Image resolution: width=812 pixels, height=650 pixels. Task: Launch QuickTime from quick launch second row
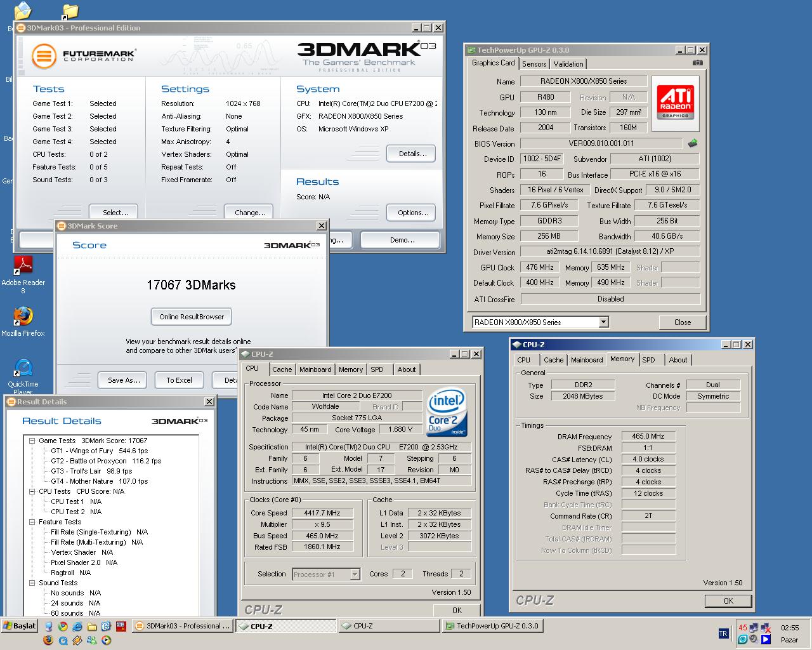(x=63, y=640)
